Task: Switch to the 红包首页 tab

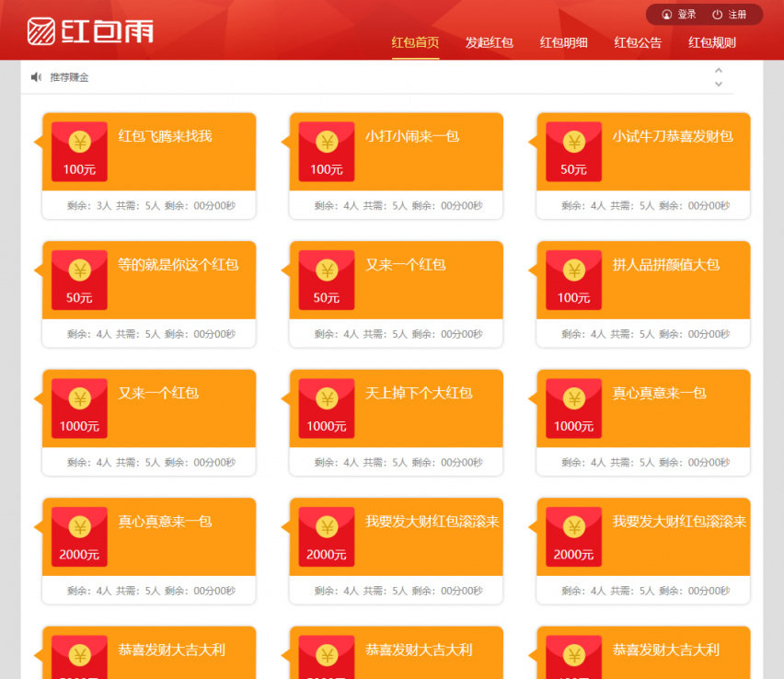Action: (415, 42)
